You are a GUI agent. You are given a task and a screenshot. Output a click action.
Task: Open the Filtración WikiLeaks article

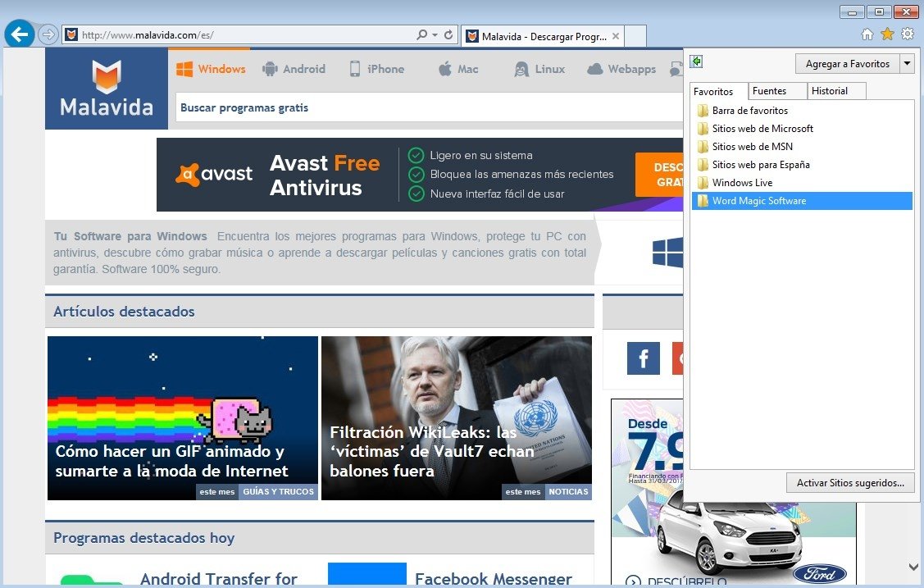(457, 417)
